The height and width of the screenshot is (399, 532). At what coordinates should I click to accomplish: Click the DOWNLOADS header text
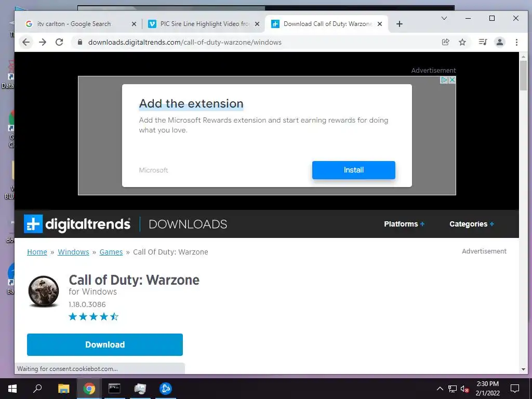pos(188,224)
